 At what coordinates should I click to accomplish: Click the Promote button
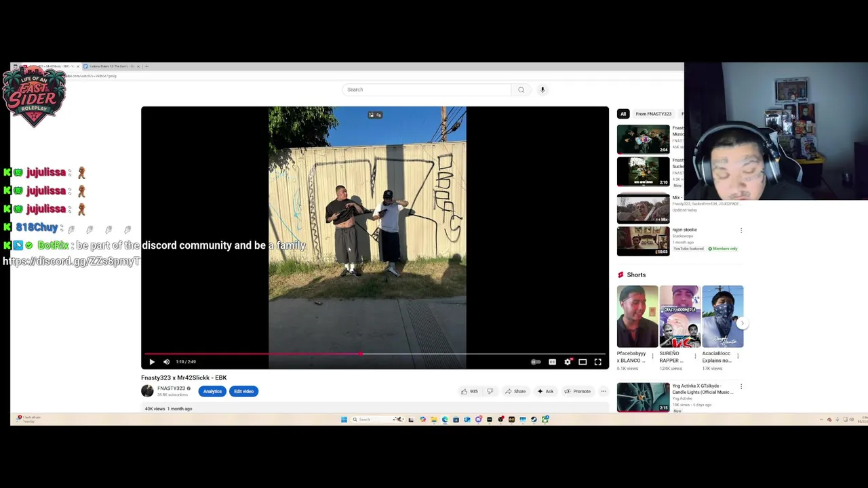point(578,391)
